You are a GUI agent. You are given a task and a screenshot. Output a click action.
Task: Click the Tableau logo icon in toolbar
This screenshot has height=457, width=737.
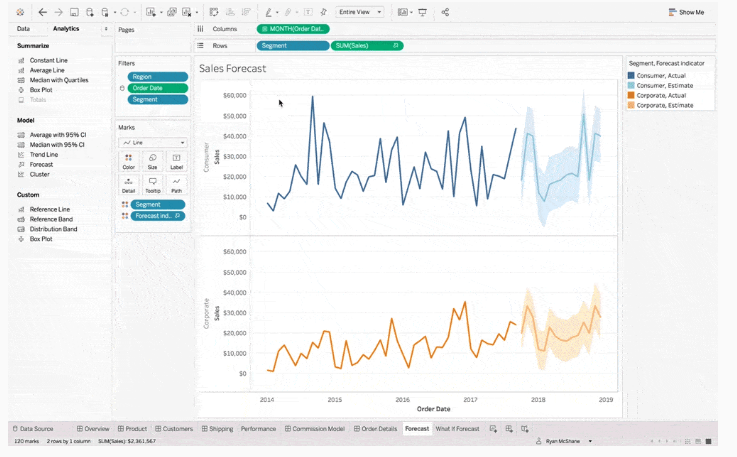[x=20, y=12]
